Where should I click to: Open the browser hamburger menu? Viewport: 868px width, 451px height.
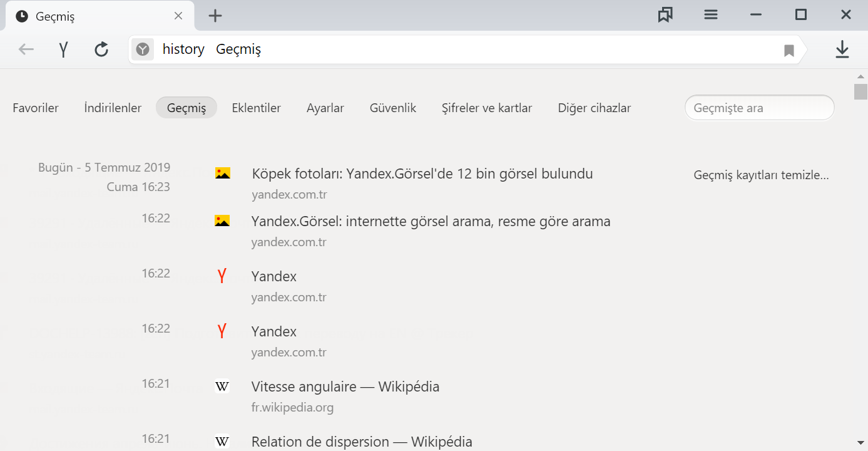tap(711, 15)
